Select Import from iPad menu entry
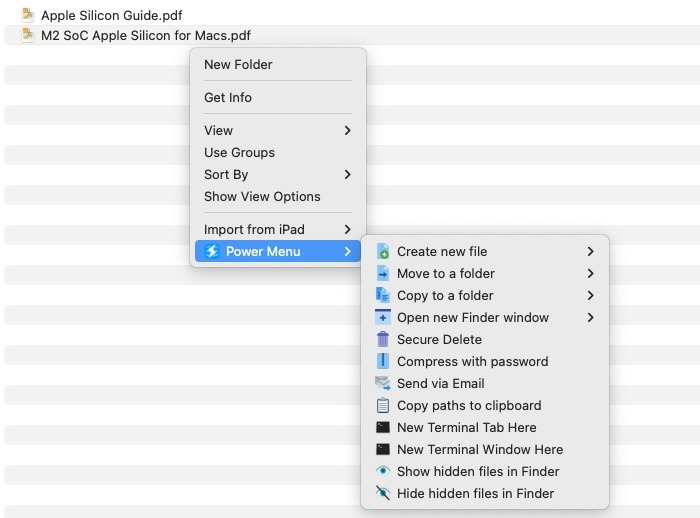 [x=254, y=230]
